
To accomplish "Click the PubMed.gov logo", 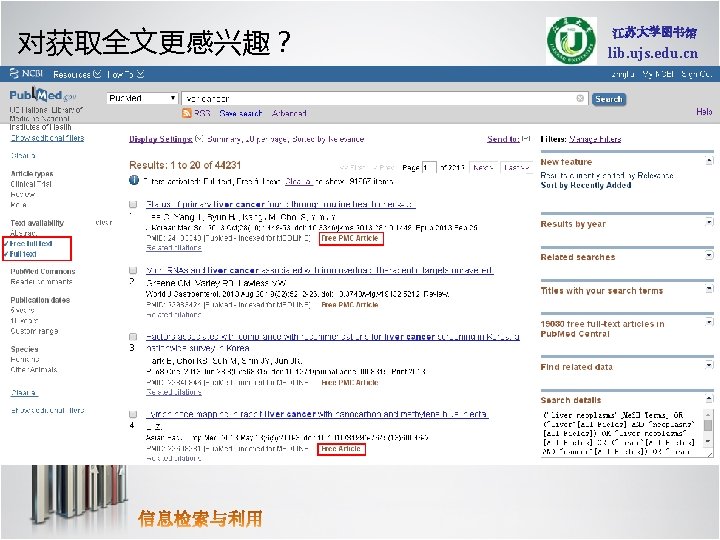I will point(43,96).
